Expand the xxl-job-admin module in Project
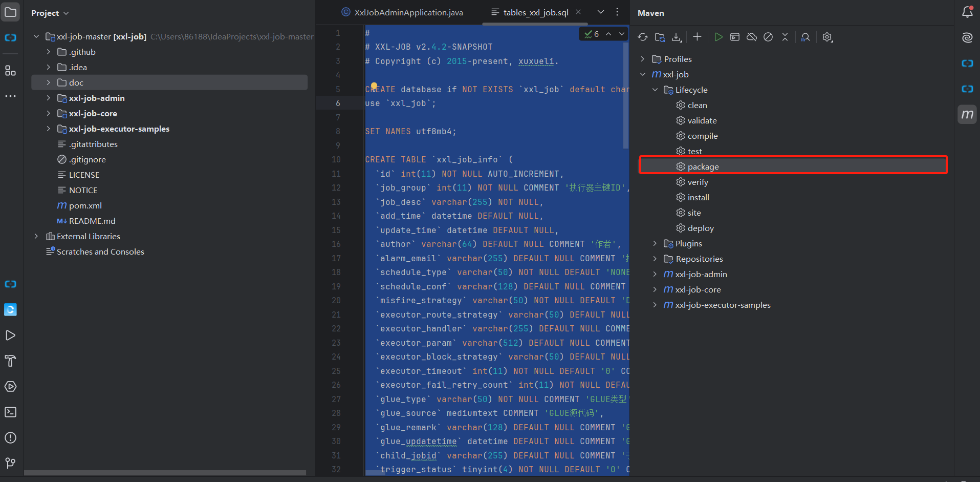The image size is (980, 482). tap(48, 98)
